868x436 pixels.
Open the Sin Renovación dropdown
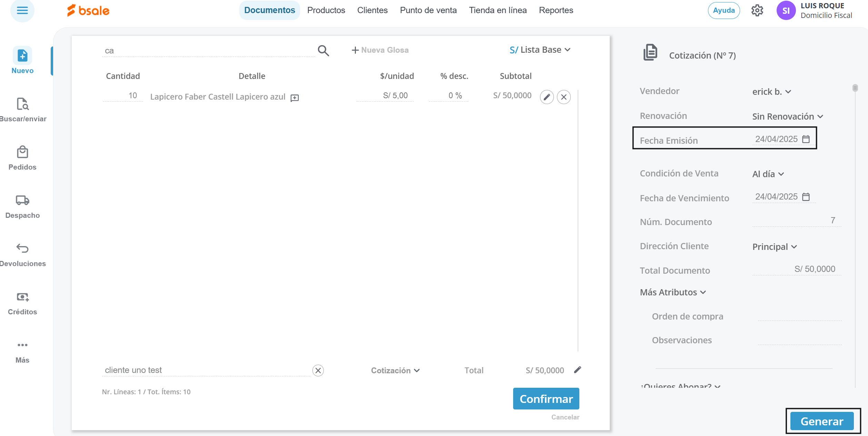click(x=787, y=116)
